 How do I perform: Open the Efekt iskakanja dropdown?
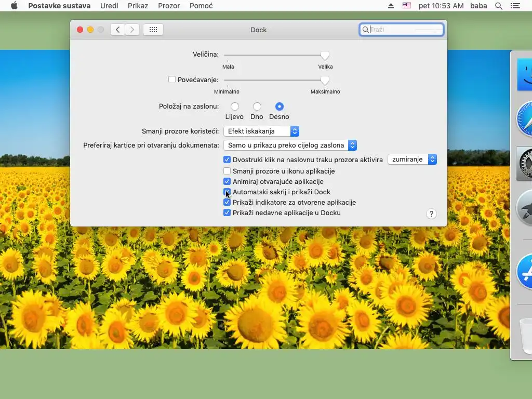pyautogui.click(x=261, y=131)
